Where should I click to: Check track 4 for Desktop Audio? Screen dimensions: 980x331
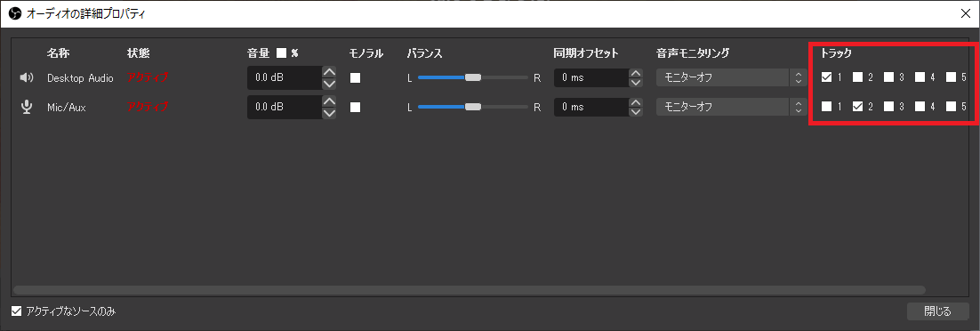(x=920, y=77)
